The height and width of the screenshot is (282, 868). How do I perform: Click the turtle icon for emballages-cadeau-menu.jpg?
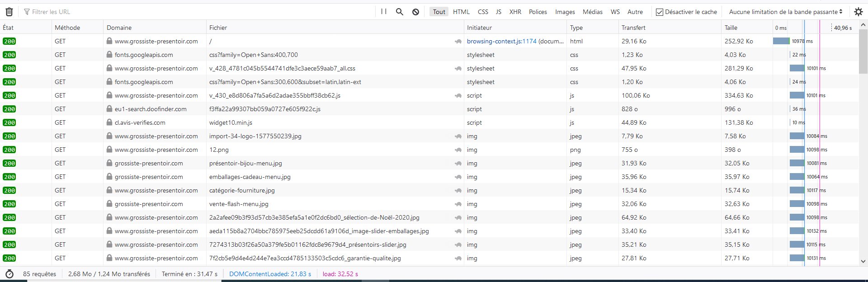click(x=458, y=177)
